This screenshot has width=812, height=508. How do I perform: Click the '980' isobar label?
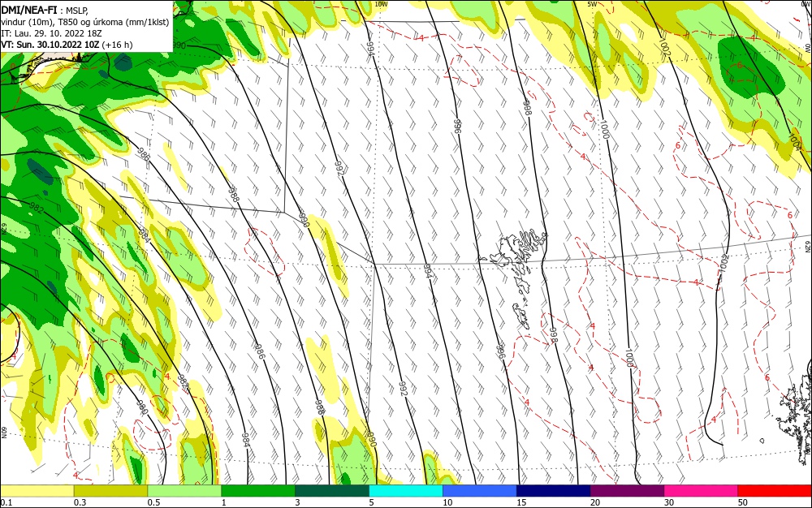[x=142, y=407]
